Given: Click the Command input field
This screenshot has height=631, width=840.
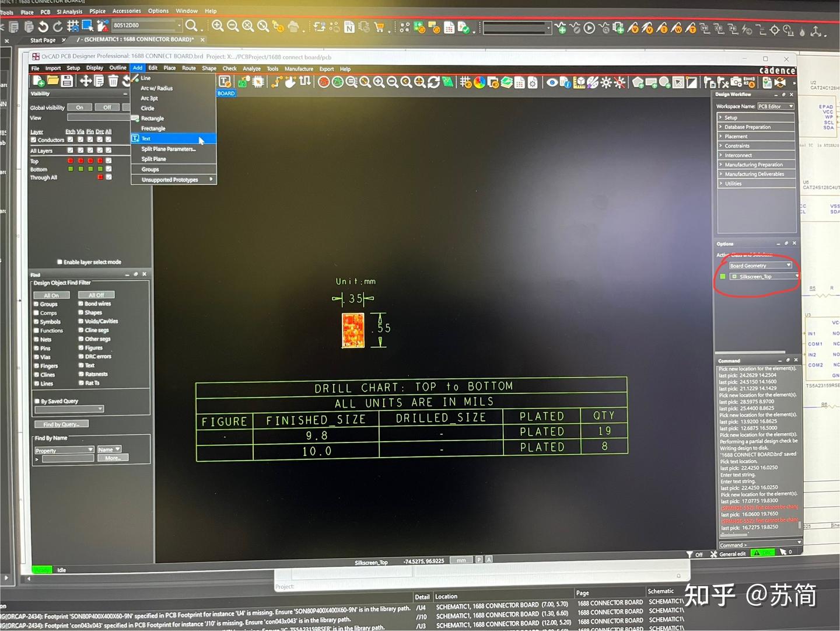Looking at the screenshot, I should [x=757, y=545].
